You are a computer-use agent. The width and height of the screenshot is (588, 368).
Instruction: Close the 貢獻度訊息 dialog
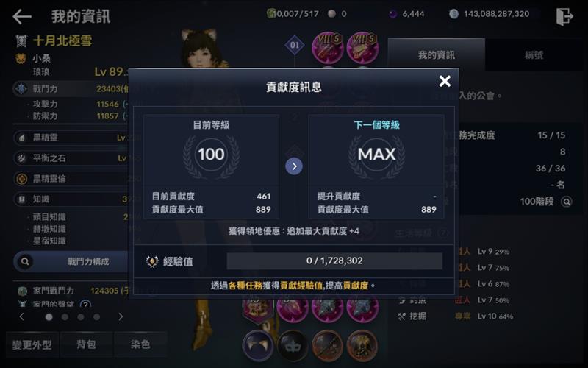click(445, 81)
